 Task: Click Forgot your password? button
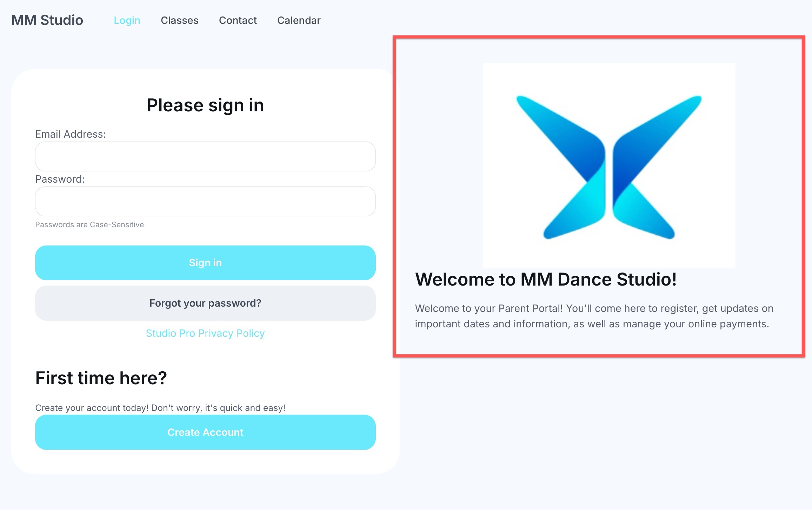[205, 303]
